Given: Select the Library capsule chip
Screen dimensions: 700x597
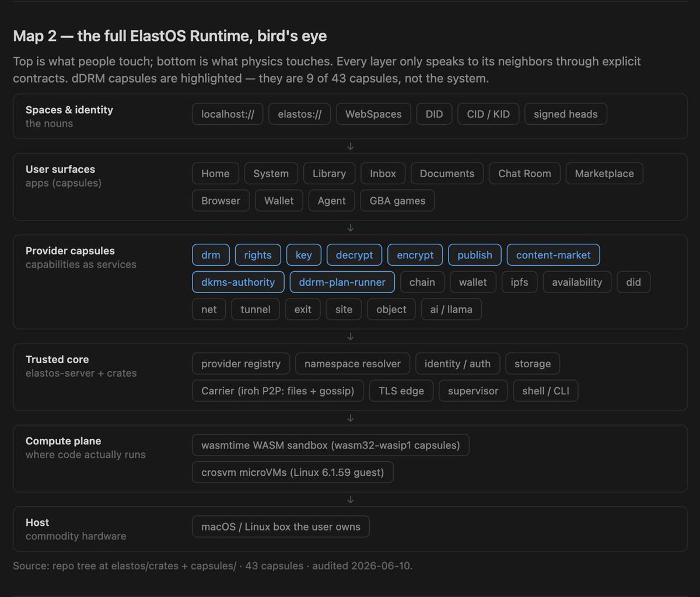Looking at the screenshot, I should (329, 173).
